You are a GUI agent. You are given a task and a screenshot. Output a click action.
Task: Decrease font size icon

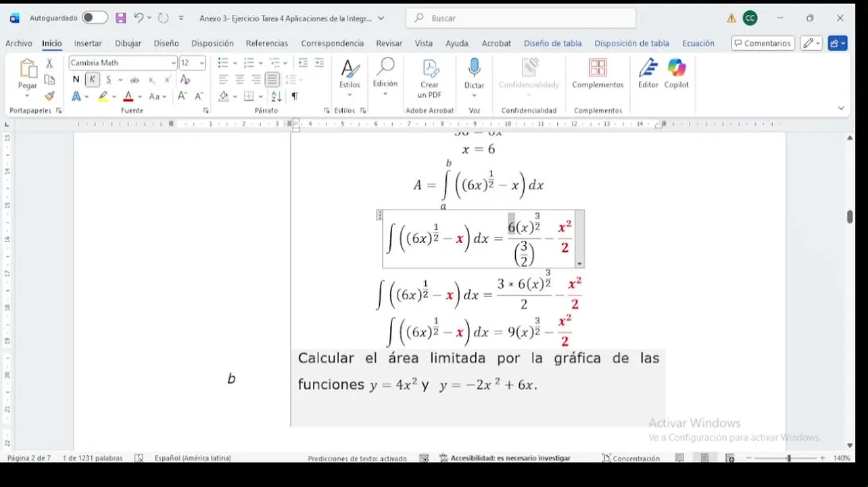(x=199, y=97)
